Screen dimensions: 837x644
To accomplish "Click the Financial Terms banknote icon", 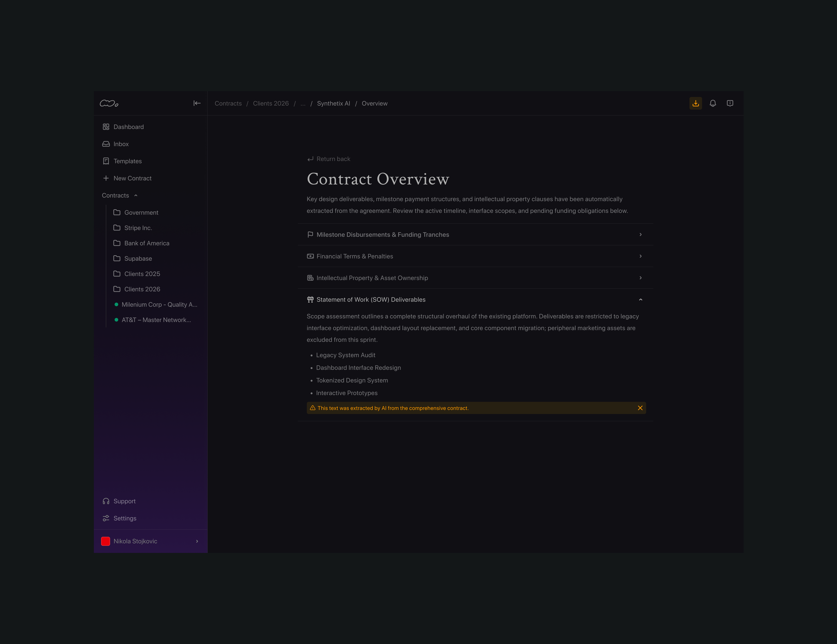I will [310, 256].
